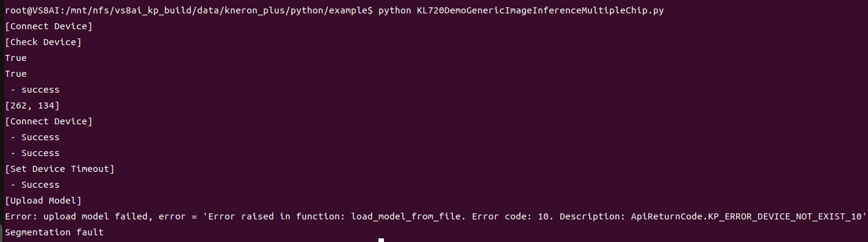Click the second True output line
The height and width of the screenshot is (242, 868).
pos(16,74)
